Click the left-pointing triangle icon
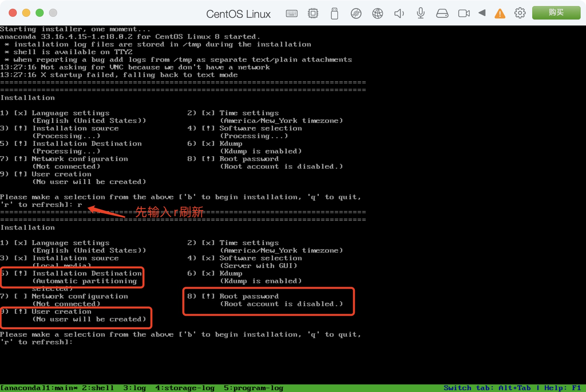 [x=482, y=13]
